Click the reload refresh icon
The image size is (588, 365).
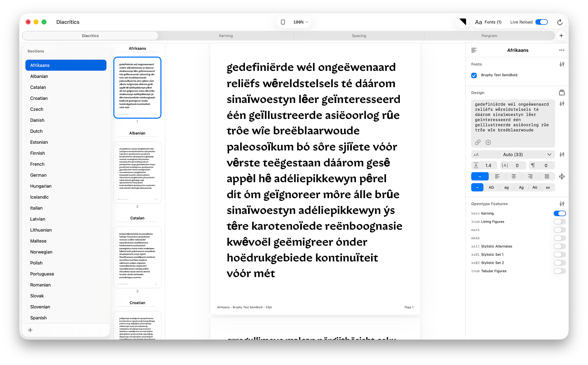[560, 22]
